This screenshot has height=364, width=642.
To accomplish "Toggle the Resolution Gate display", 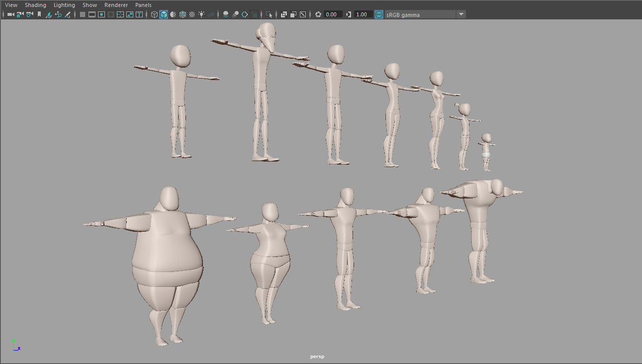I will [101, 14].
